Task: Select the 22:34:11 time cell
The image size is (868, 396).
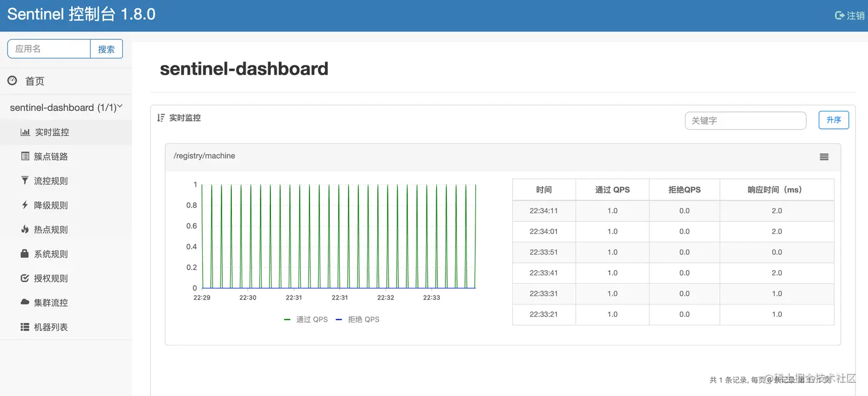Action: (544, 211)
